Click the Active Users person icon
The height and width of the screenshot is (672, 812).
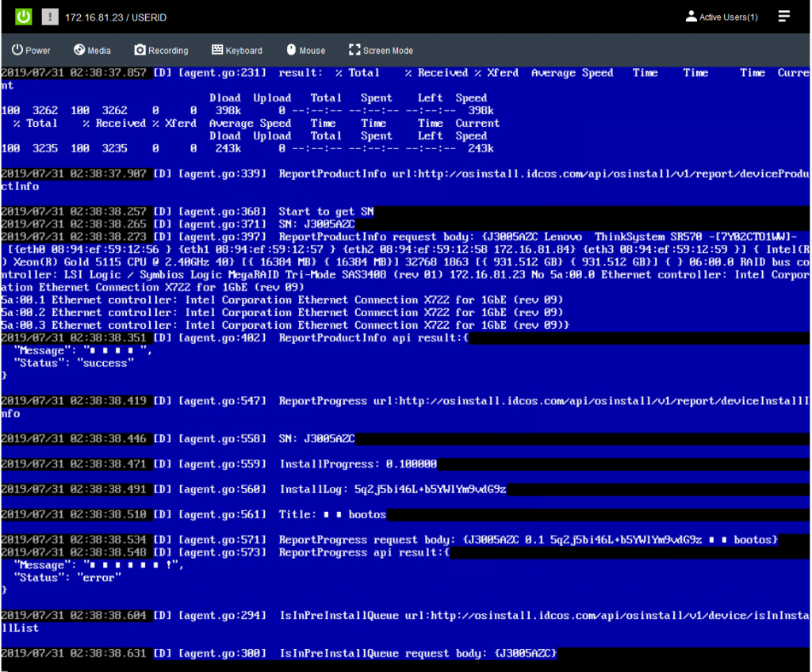691,16
